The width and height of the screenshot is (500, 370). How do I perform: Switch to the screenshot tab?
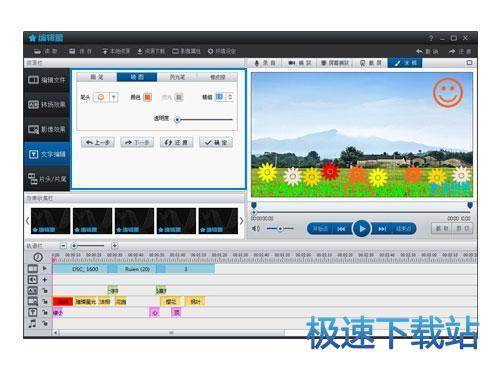point(370,63)
